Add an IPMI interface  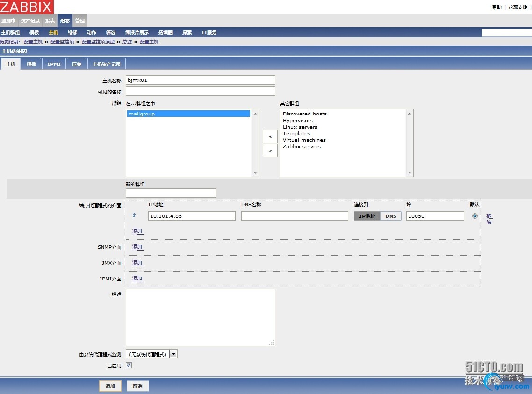click(137, 279)
